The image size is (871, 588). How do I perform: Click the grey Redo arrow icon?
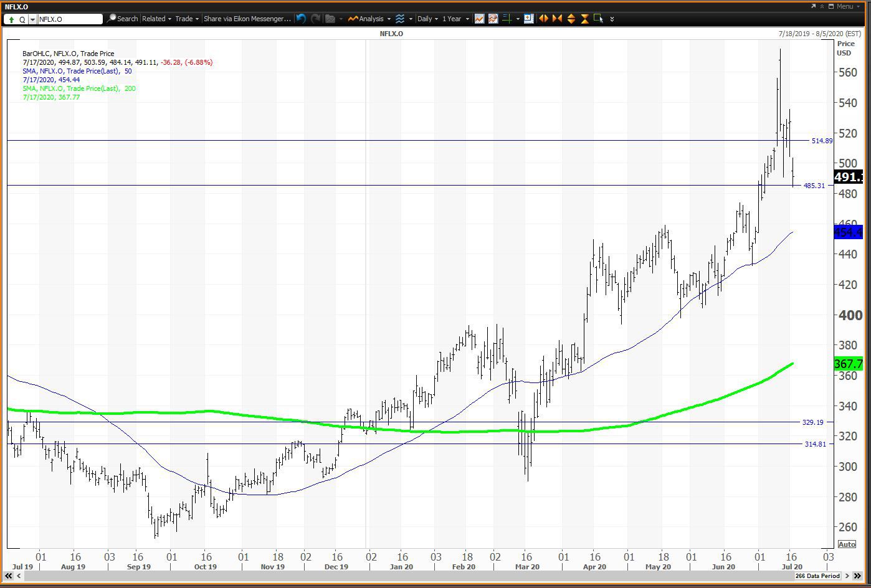point(315,19)
